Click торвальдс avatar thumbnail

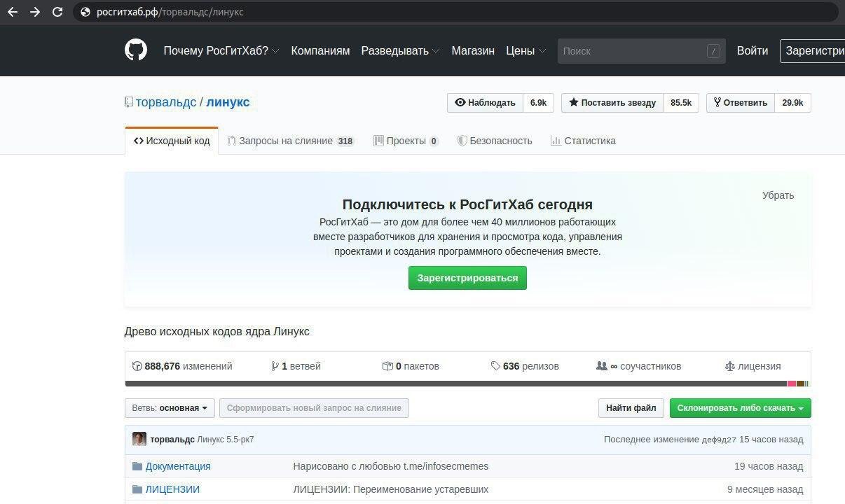[139, 439]
